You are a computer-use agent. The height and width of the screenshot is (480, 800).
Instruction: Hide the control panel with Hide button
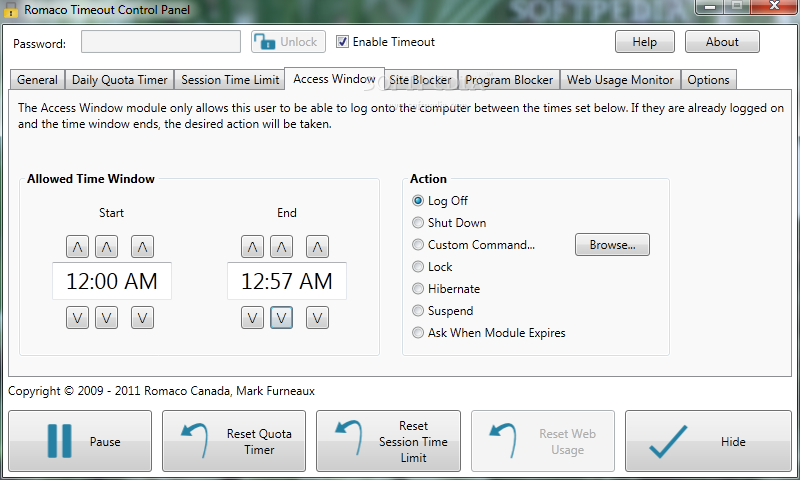(708, 441)
